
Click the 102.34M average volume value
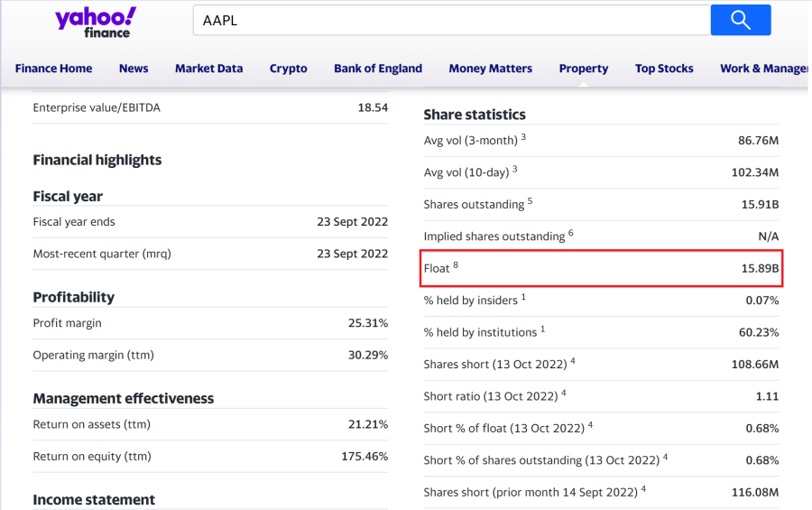pos(755,172)
